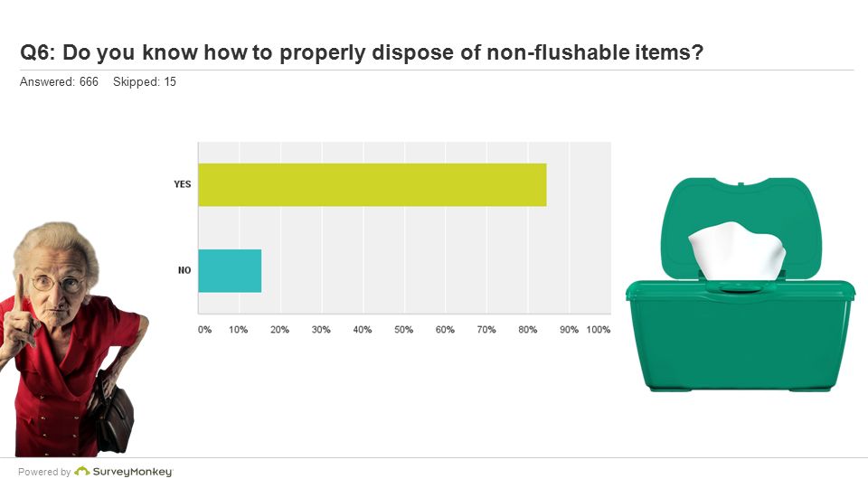Click the Powered by text

click(44, 472)
